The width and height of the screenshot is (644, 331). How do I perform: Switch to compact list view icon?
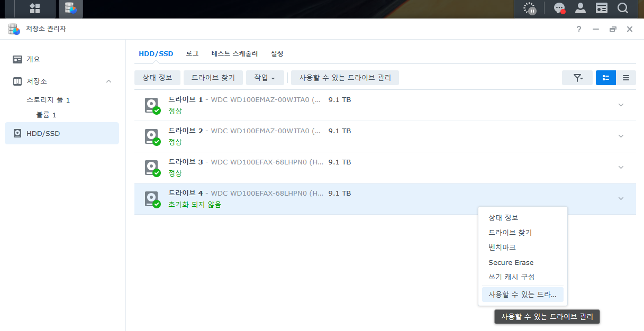coord(626,78)
